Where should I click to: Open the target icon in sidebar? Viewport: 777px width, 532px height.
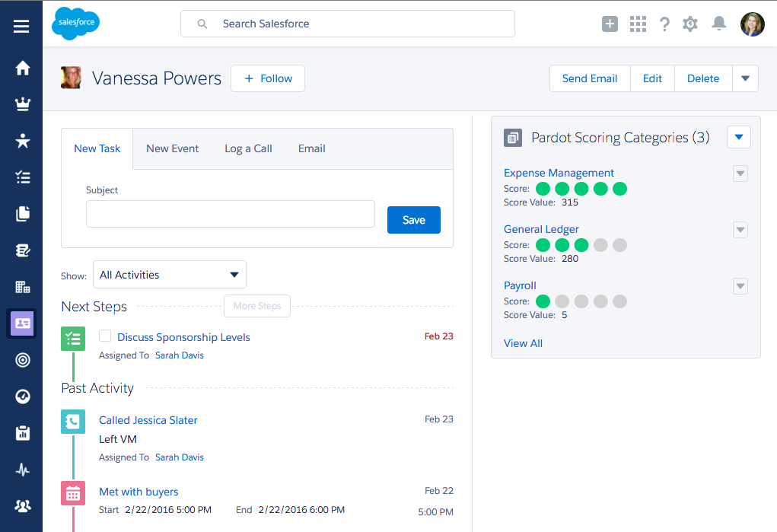click(x=22, y=360)
